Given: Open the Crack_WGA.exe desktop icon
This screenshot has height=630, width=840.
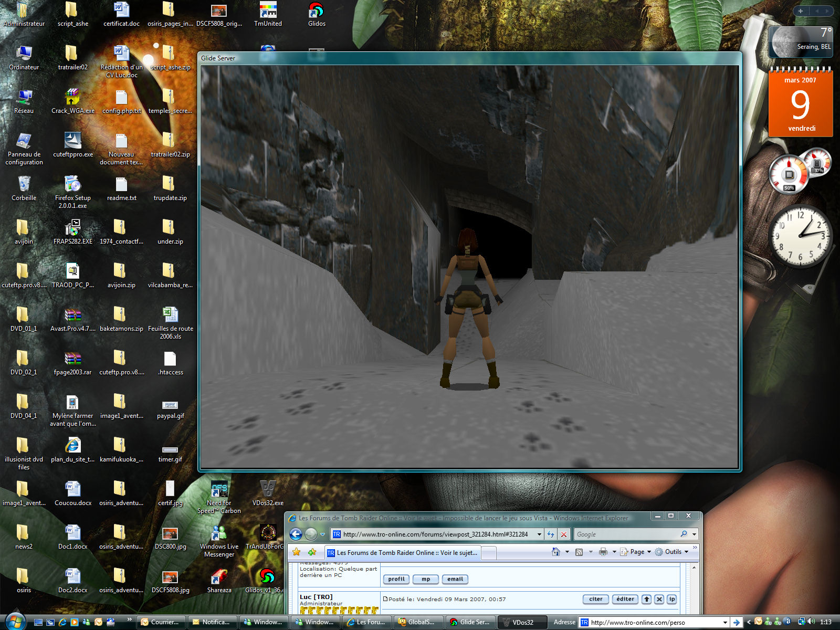Looking at the screenshot, I should 72,101.
